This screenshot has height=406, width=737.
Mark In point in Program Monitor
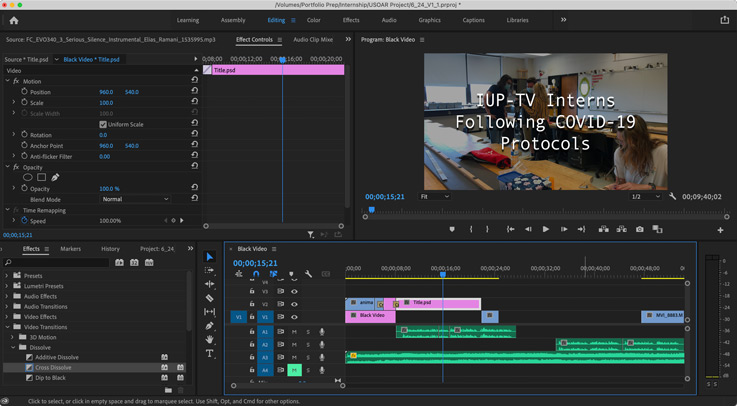[470, 229]
